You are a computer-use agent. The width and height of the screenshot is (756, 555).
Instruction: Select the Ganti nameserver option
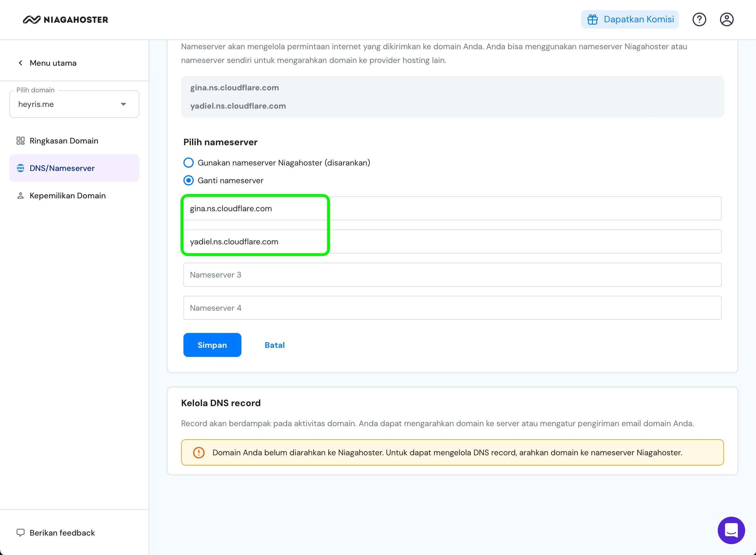(x=188, y=180)
